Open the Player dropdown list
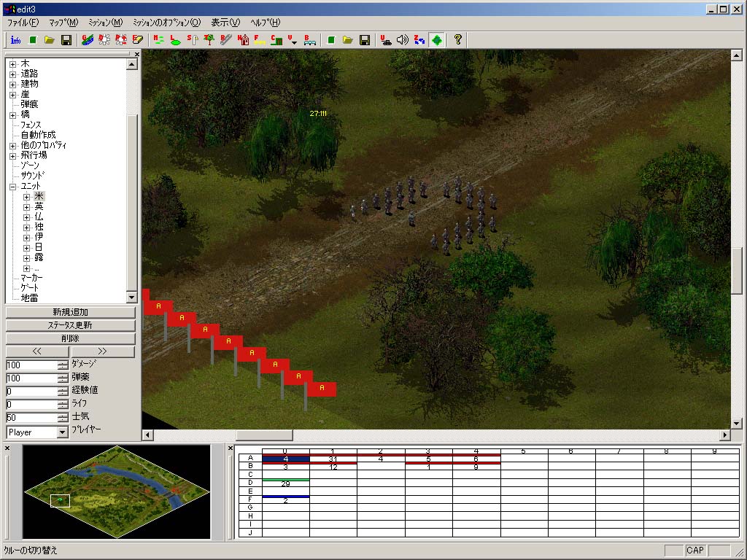Image resolution: width=747 pixels, height=560 pixels. coord(63,432)
